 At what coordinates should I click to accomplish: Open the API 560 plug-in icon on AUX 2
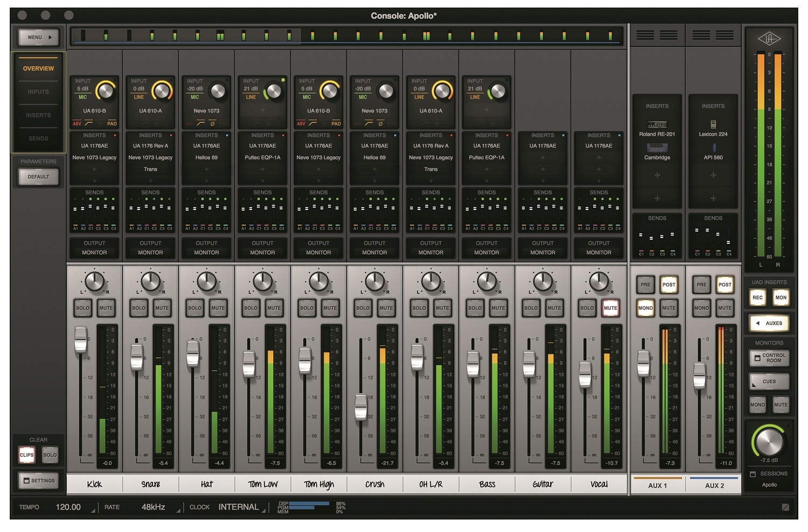(714, 147)
